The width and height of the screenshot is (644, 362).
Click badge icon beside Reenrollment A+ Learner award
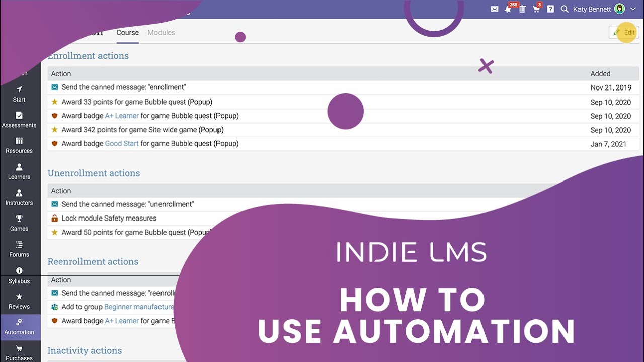[x=55, y=321]
